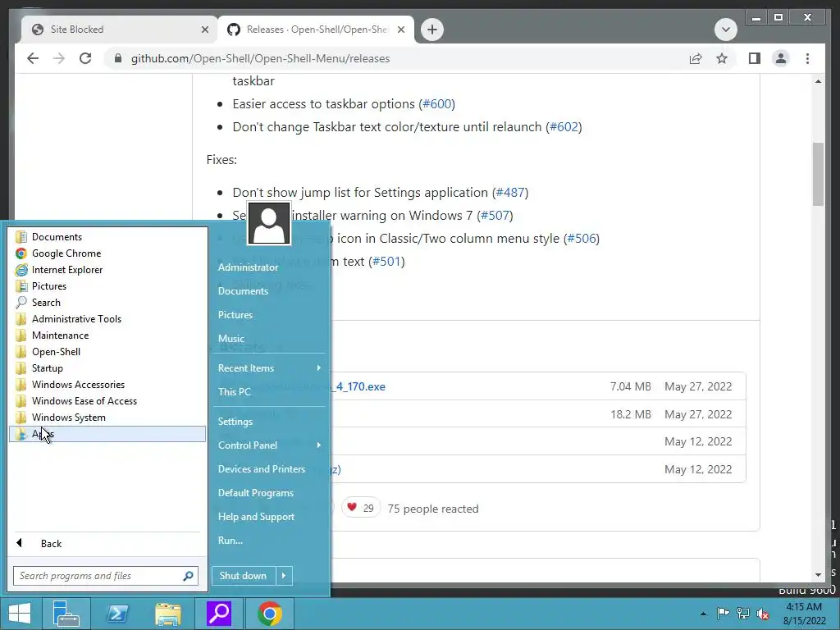This screenshot has height=630, width=840.
Task: Click the page's vertical scrollbar thumb
Action: click(x=818, y=174)
